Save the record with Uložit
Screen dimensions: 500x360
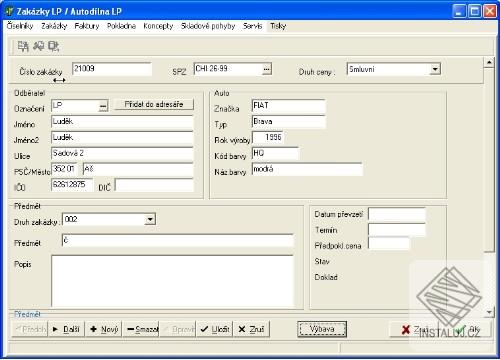(x=215, y=329)
